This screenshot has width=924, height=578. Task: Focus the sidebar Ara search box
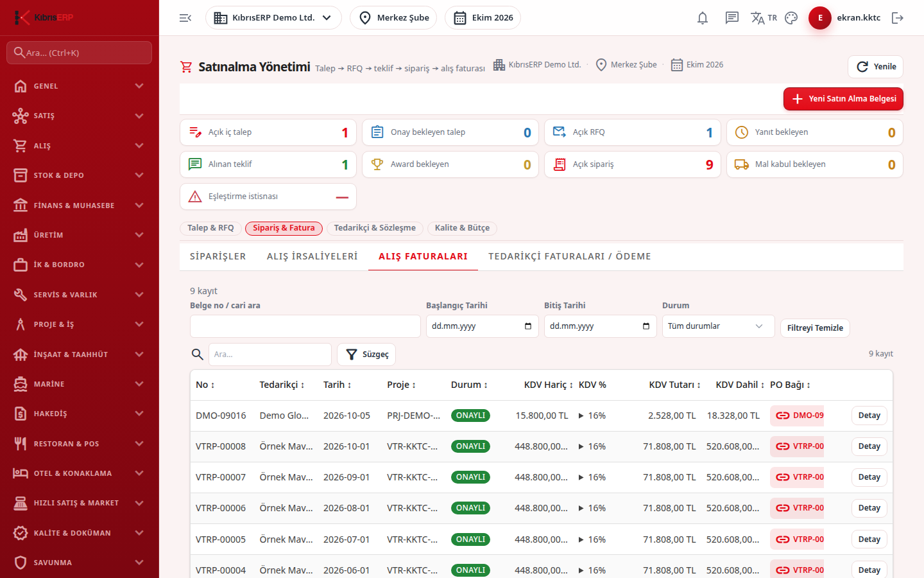(80, 53)
